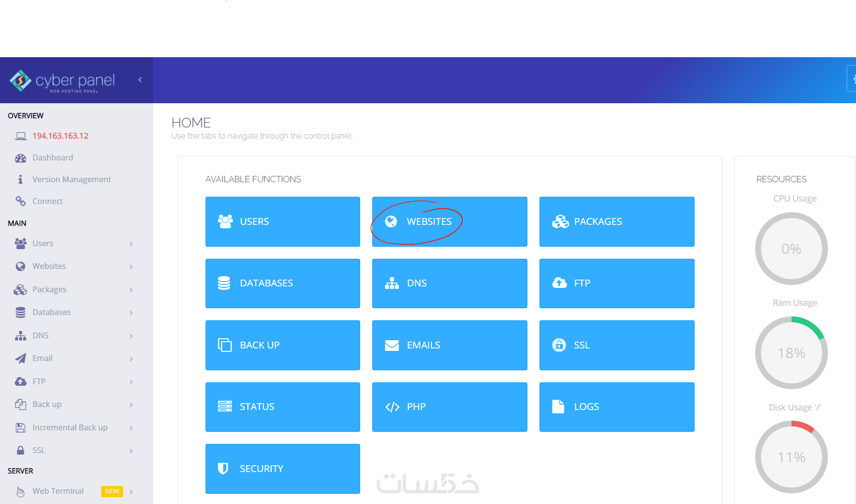Click the AVAILABLE FUNCTIONS heading
The height and width of the screenshot is (504, 856).
click(253, 179)
